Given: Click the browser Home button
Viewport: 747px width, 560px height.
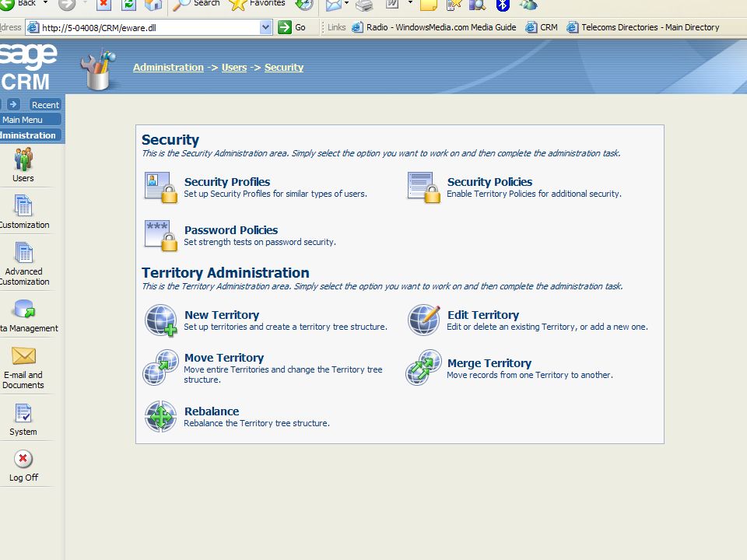Looking at the screenshot, I should point(153,5).
